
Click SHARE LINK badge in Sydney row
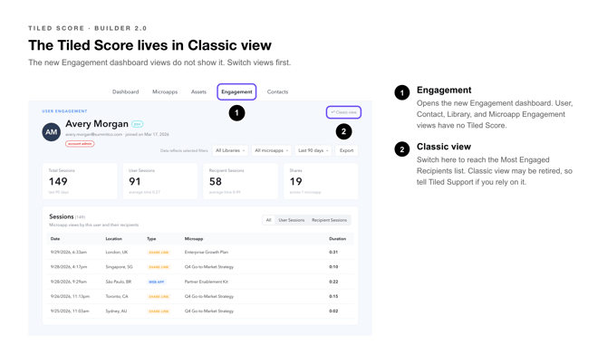pyautogui.click(x=159, y=311)
